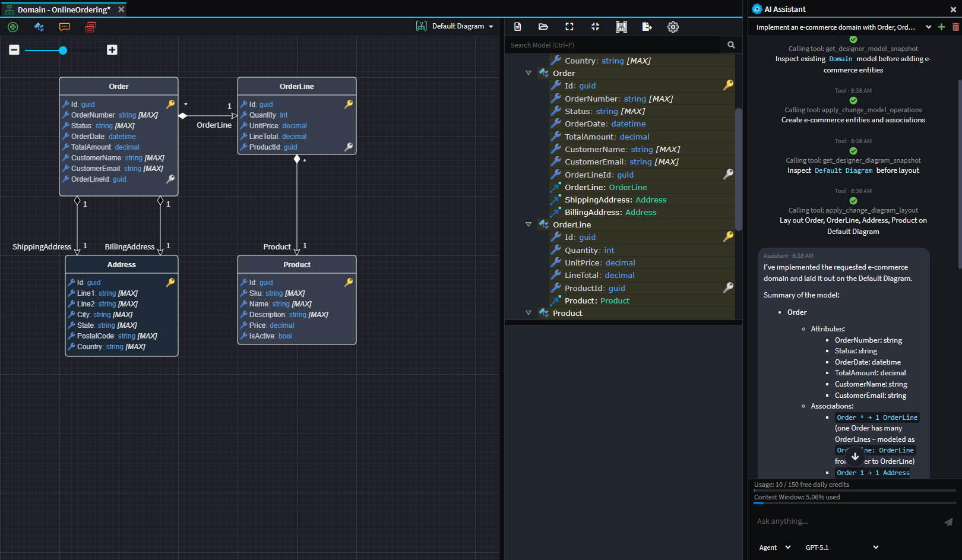This screenshot has height=560, width=962.
Task: Click the primary key icon on tree Order Id
Action: click(728, 86)
